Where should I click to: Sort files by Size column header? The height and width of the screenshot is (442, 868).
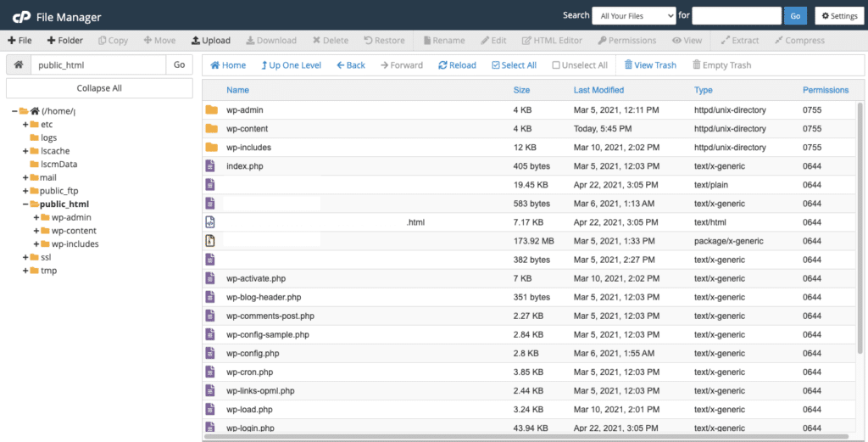[x=521, y=90]
